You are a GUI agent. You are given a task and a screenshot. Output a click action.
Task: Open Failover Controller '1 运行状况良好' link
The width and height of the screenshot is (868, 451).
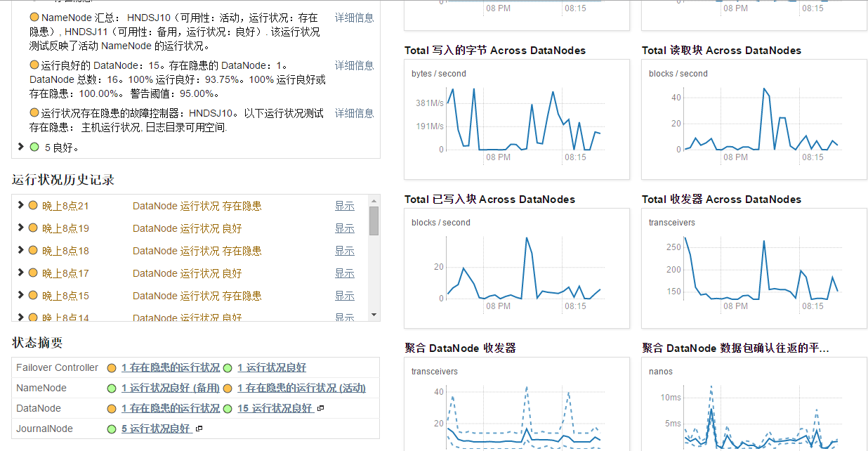(x=272, y=367)
